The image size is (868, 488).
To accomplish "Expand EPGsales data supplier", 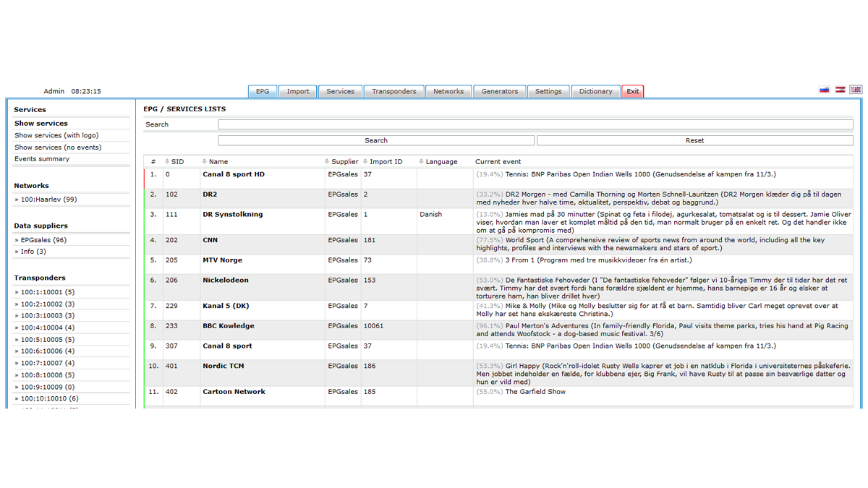I will click(x=43, y=240).
